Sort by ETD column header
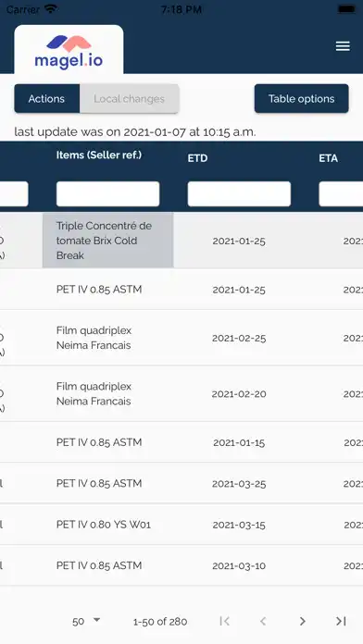The width and height of the screenshot is (363, 644). tap(198, 158)
